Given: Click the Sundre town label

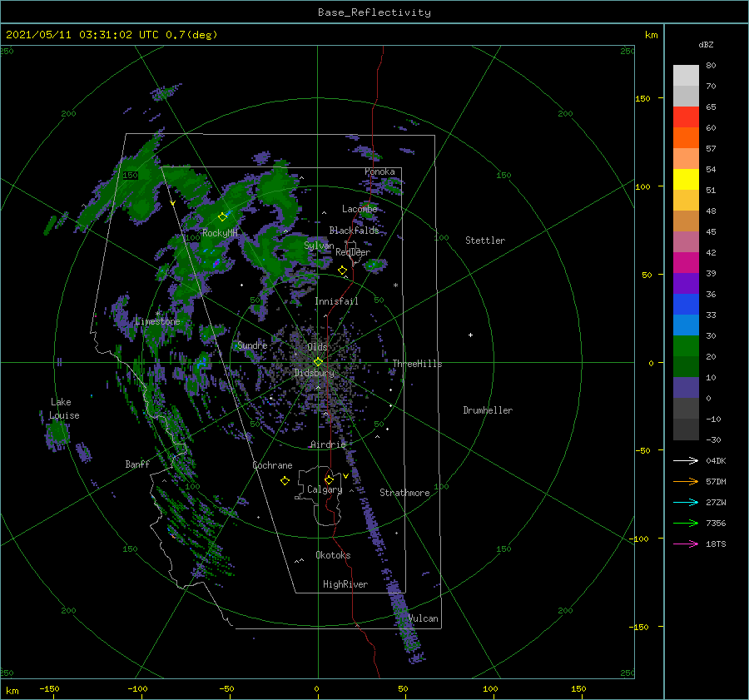Looking at the screenshot, I should (252, 345).
